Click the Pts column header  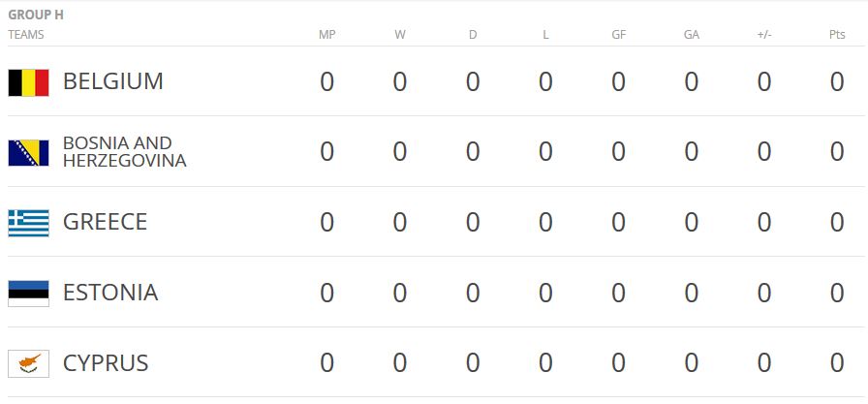coord(837,35)
